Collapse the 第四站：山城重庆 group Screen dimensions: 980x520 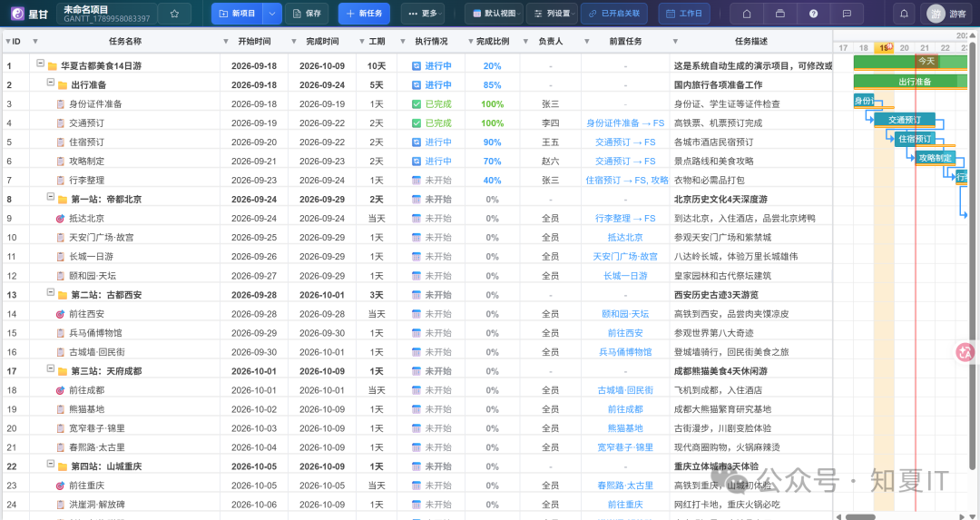point(51,464)
